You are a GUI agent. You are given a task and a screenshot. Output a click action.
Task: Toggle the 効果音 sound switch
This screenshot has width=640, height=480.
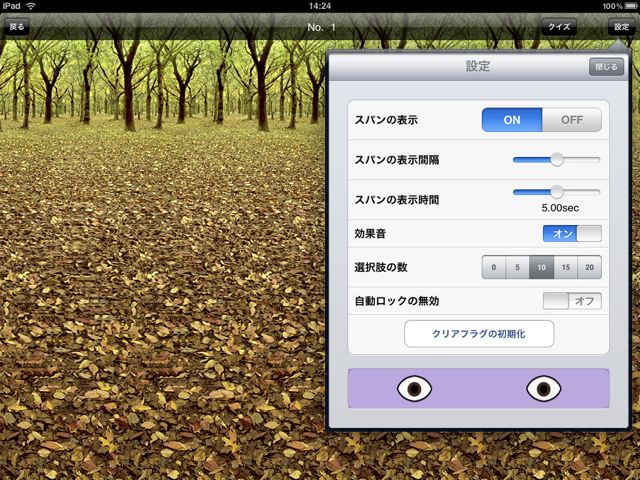click(572, 233)
